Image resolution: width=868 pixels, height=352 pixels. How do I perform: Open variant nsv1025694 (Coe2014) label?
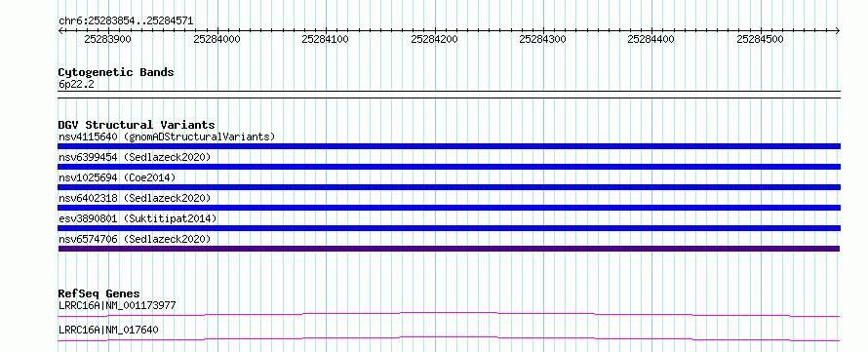pyautogui.click(x=117, y=177)
